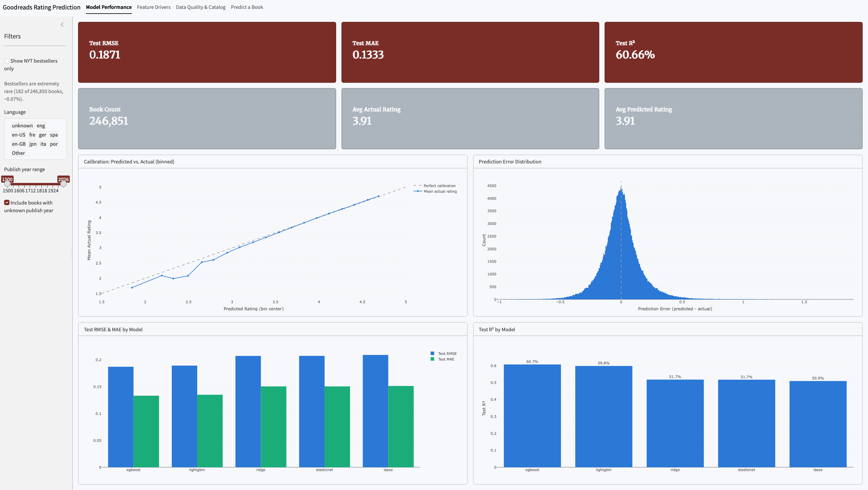Open Data Quality & Catalog tab
Viewport: 868px width, 490px height.
(x=200, y=7)
